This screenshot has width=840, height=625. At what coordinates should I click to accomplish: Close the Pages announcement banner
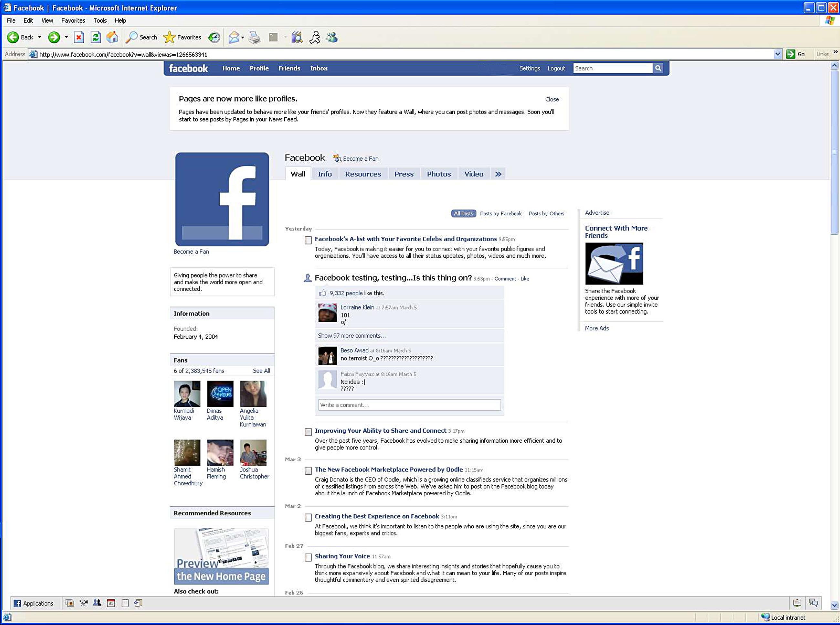click(551, 99)
